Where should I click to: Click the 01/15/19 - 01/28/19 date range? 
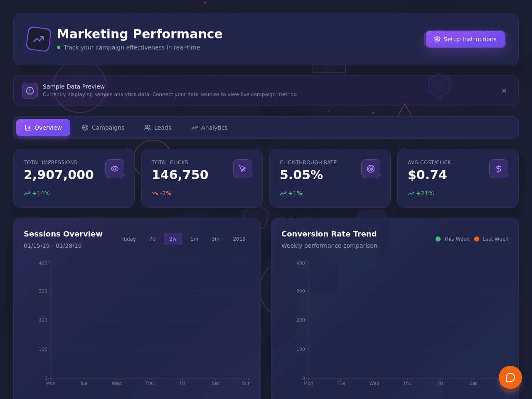[x=53, y=246]
